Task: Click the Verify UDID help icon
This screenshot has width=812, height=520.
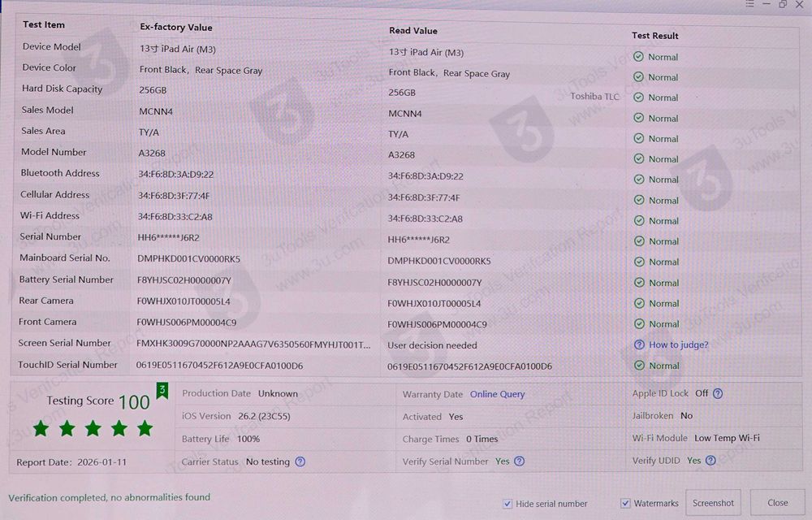Action: point(710,460)
